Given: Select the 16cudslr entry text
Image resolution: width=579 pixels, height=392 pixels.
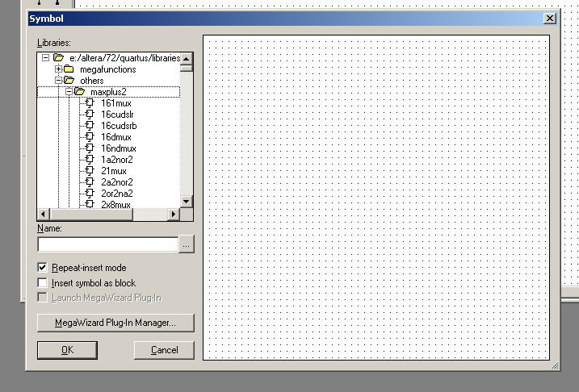Looking at the screenshot, I should coord(117,115).
